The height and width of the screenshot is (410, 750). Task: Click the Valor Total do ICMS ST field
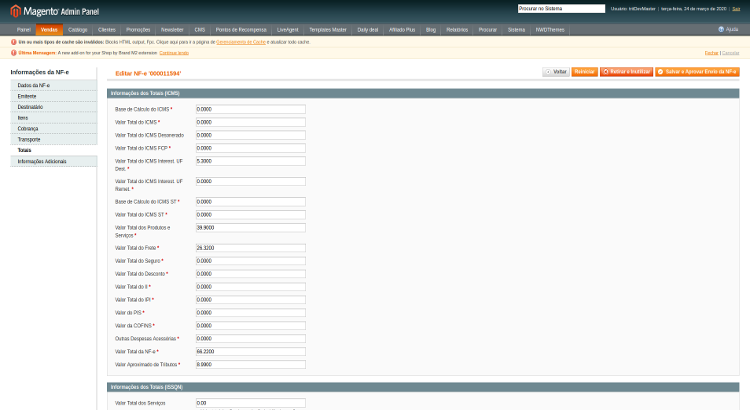point(251,214)
